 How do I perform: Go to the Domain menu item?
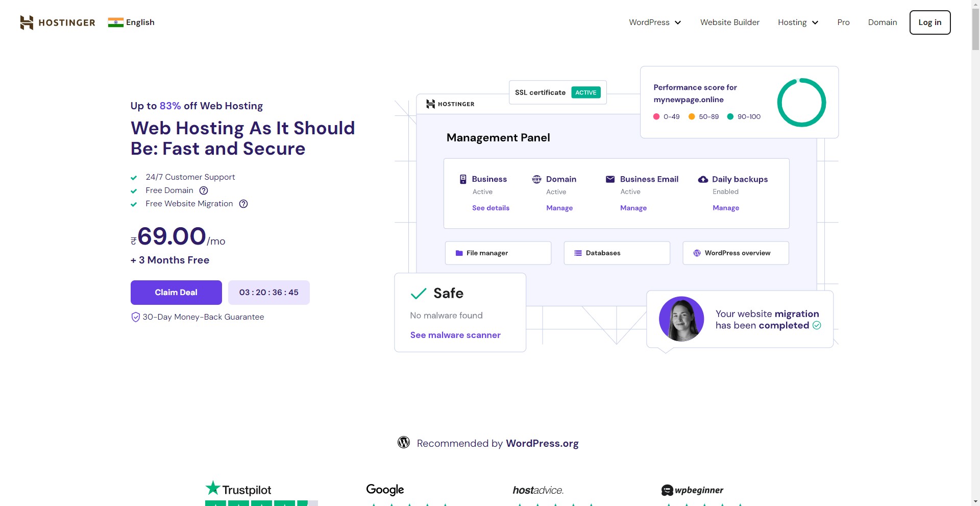[x=882, y=22]
